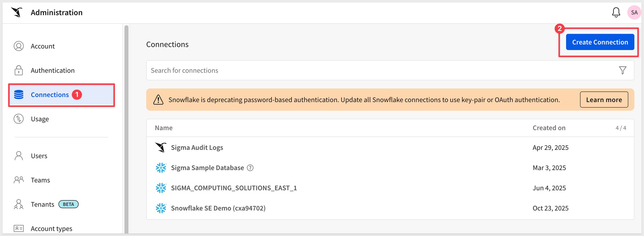The image size is (644, 236).
Task: Focus the Search for connections field
Action: pyautogui.click(x=379, y=70)
